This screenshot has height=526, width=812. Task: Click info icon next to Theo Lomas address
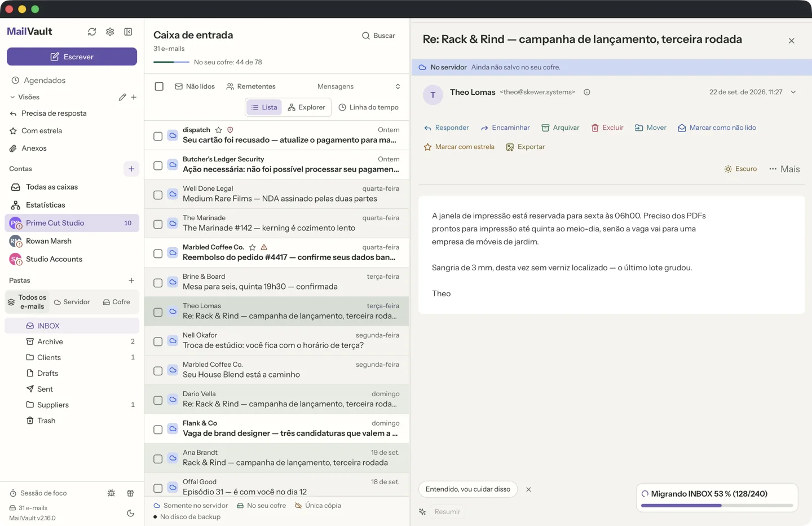click(x=587, y=92)
